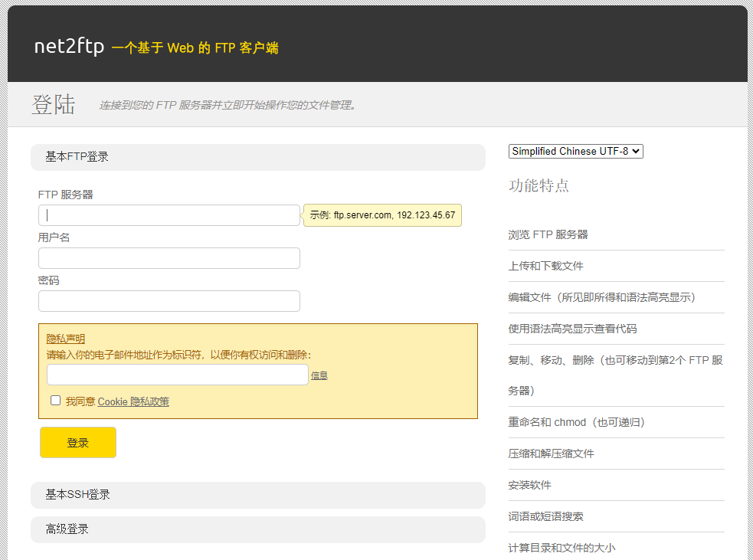Viewport: 753px width, 560px height.
Task: Open the 信息 link beside email field
Action: [x=319, y=375]
